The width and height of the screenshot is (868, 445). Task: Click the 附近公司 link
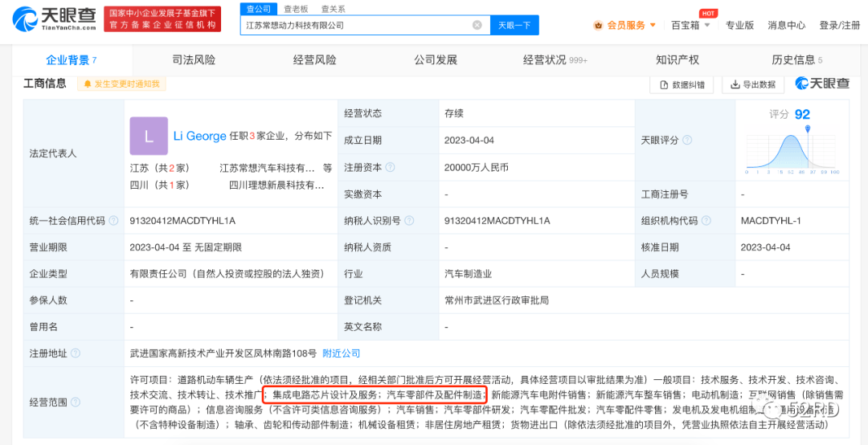(342, 353)
